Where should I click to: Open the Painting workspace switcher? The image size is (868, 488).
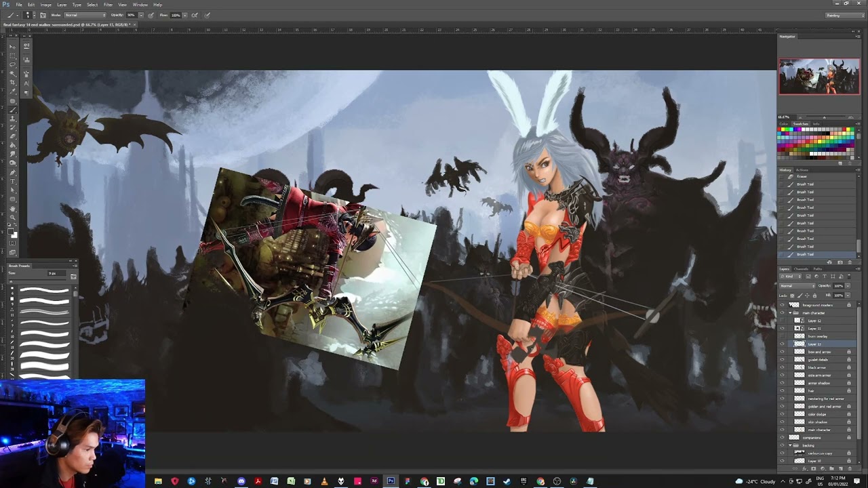(845, 15)
